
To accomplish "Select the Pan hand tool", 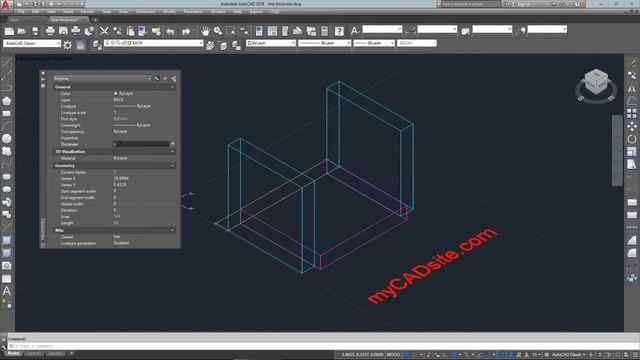I will point(205,31).
